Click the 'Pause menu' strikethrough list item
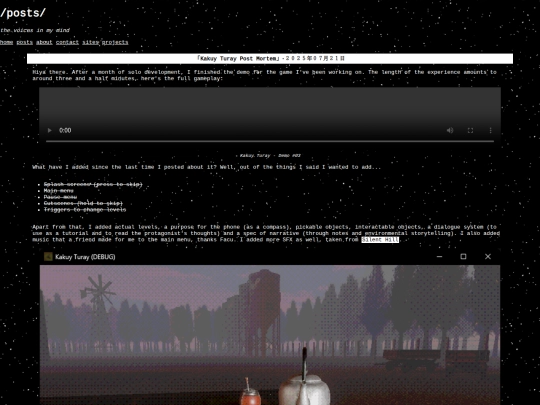Image resolution: width=540 pixels, height=405 pixels. [60, 197]
